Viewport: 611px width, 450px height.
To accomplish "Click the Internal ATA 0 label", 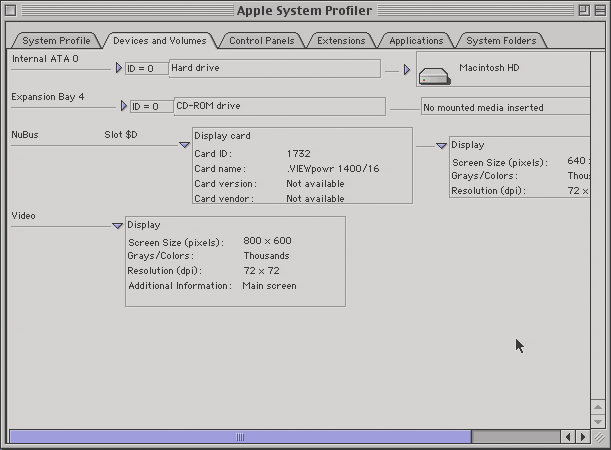I will pyautogui.click(x=45, y=59).
